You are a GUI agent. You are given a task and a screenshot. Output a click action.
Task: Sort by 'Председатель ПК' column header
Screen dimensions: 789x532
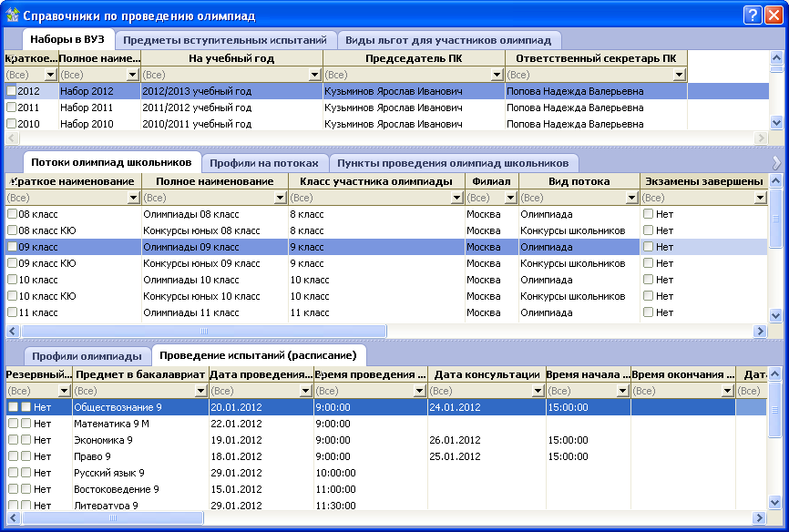pyautogui.click(x=414, y=58)
